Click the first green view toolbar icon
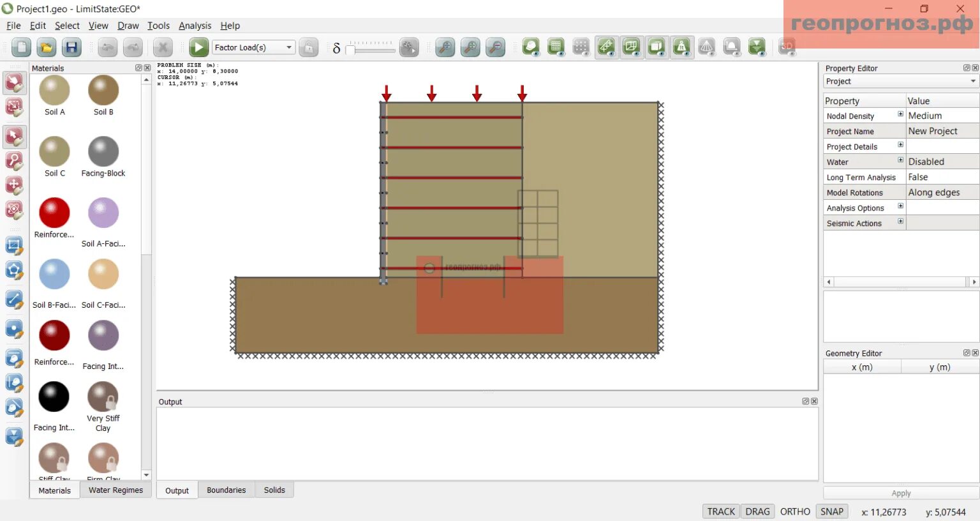Viewport: 980px width, 521px height. [531, 47]
